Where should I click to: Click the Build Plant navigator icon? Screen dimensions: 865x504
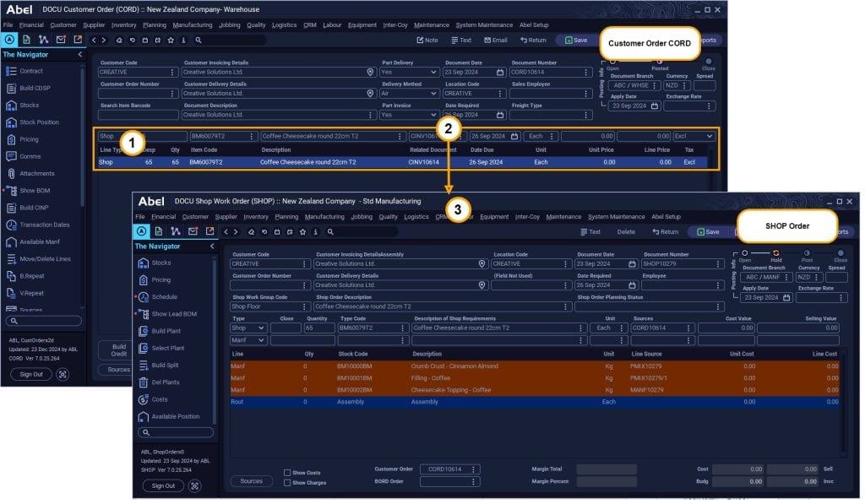pyautogui.click(x=144, y=331)
